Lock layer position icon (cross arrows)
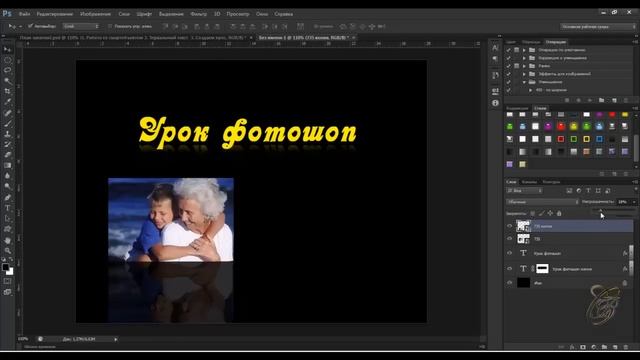This screenshot has width=640, height=360. tap(550, 213)
